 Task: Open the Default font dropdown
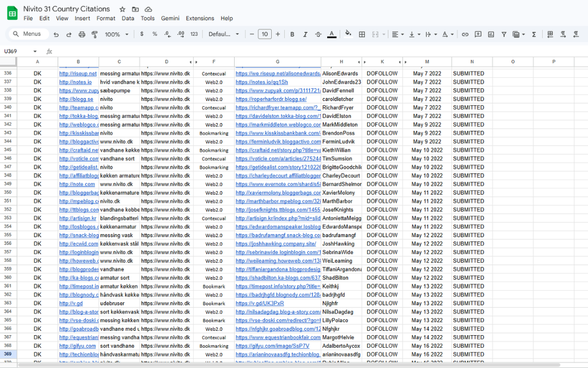coord(224,34)
